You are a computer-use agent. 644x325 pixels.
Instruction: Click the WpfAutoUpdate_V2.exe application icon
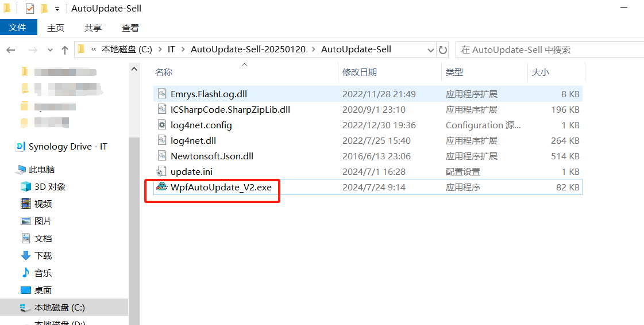[x=161, y=187]
